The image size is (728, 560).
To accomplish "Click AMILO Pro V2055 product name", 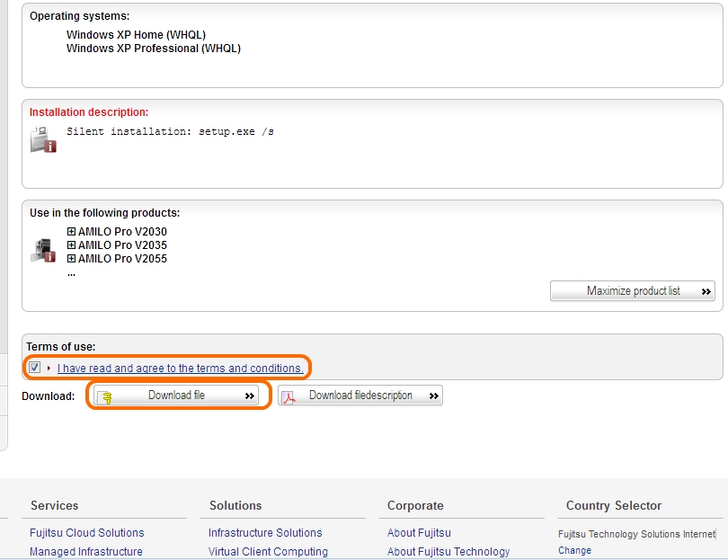I will (122, 258).
